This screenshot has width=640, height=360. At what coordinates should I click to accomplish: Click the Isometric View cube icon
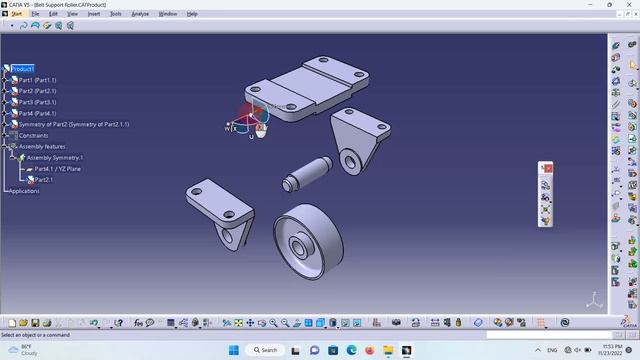pos(320,323)
